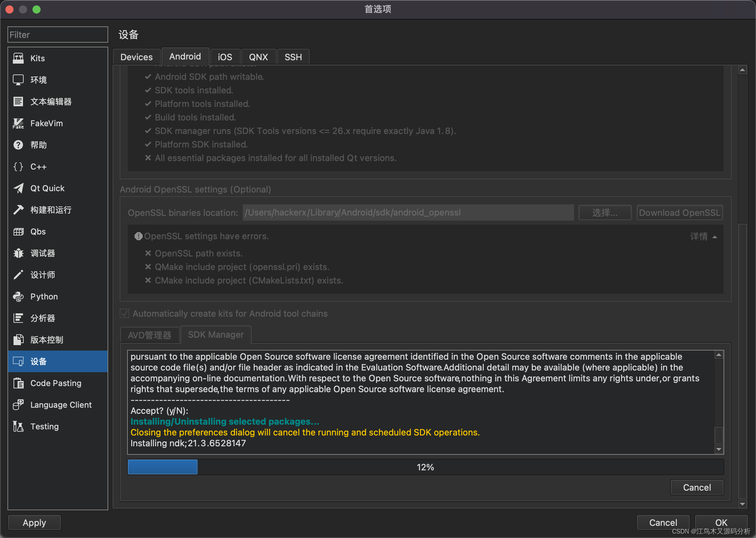756x538 pixels.
Task: Switch to the iOS tab
Action: [225, 57]
